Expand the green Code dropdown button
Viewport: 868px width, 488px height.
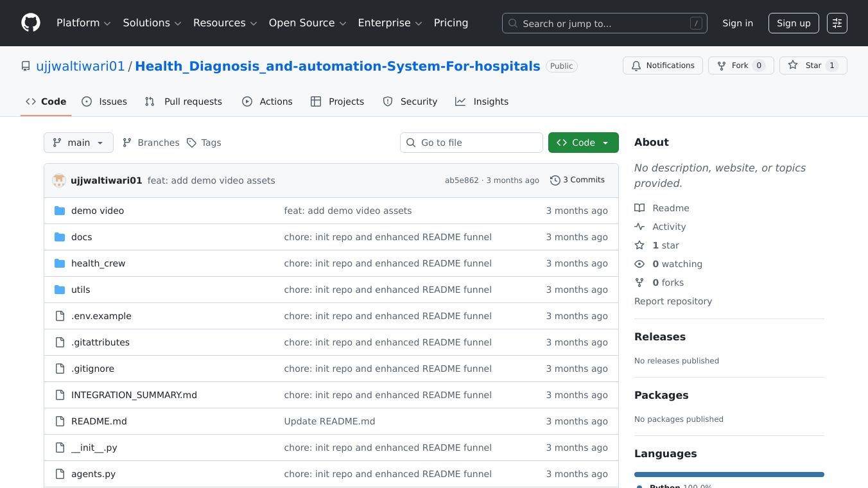[583, 143]
